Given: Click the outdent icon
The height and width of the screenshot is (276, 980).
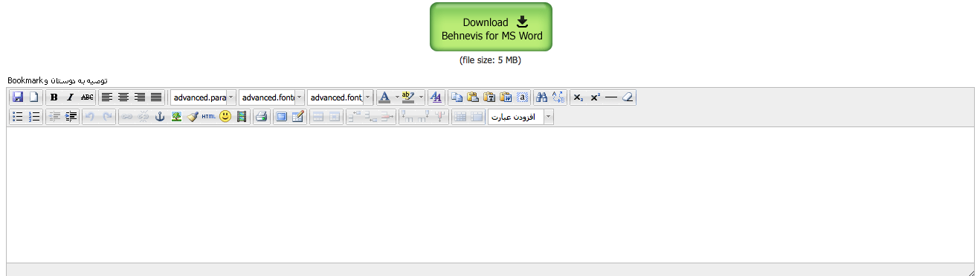Looking at the screenshot, I should [54, 117].
